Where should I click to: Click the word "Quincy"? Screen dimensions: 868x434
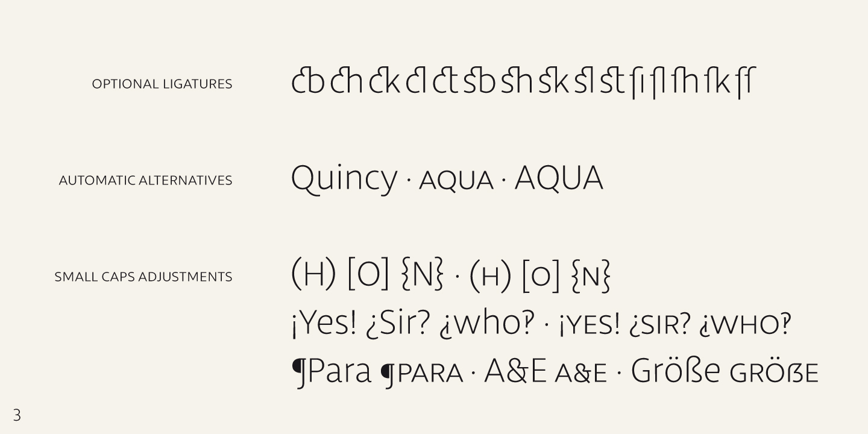[x=344, y=179]
